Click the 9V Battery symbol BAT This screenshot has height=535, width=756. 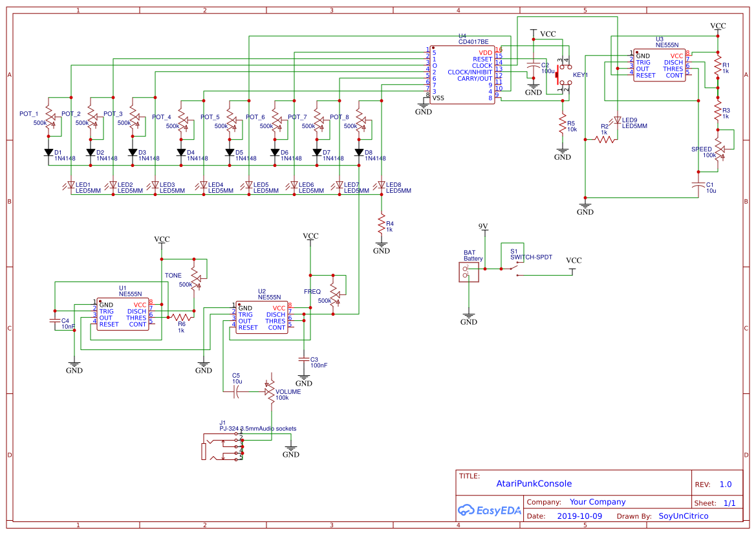pos(468,272)
